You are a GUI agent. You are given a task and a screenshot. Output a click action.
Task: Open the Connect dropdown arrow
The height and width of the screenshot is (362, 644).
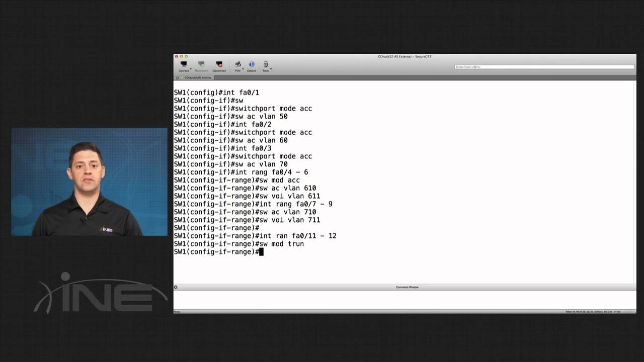191,69
